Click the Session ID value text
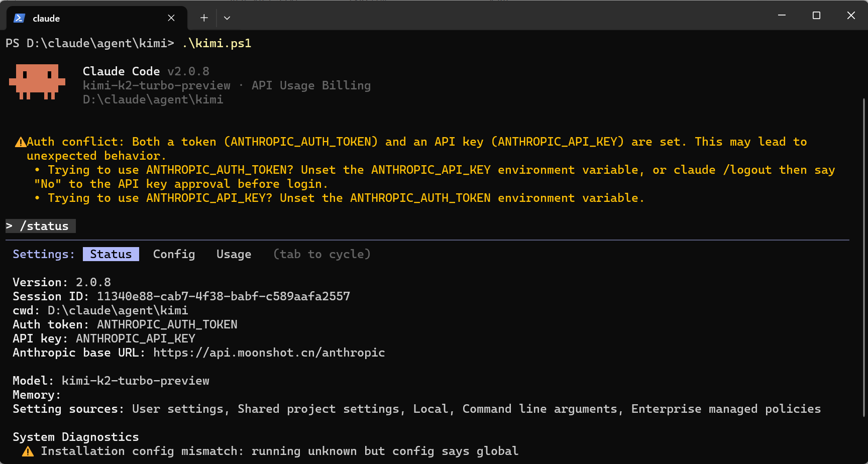Viewport: 868px width, 464px height. 224,296
